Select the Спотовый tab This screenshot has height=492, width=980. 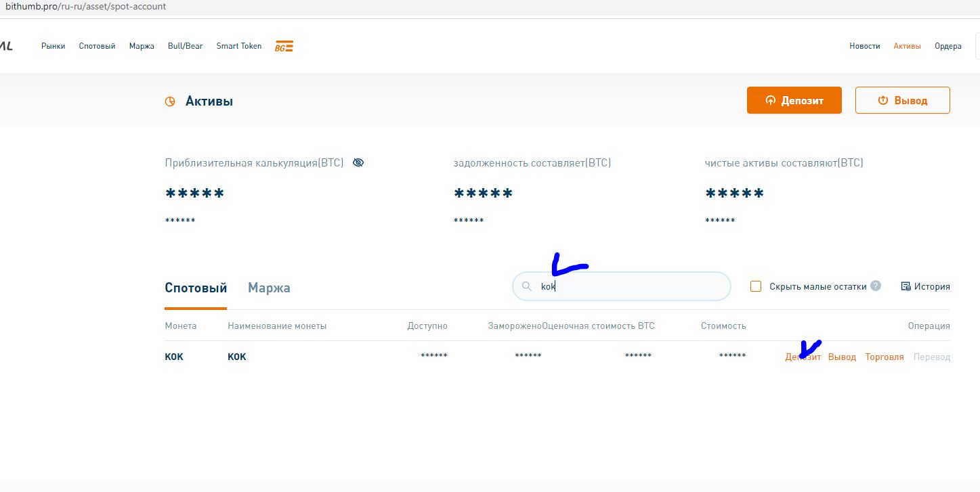196,288
